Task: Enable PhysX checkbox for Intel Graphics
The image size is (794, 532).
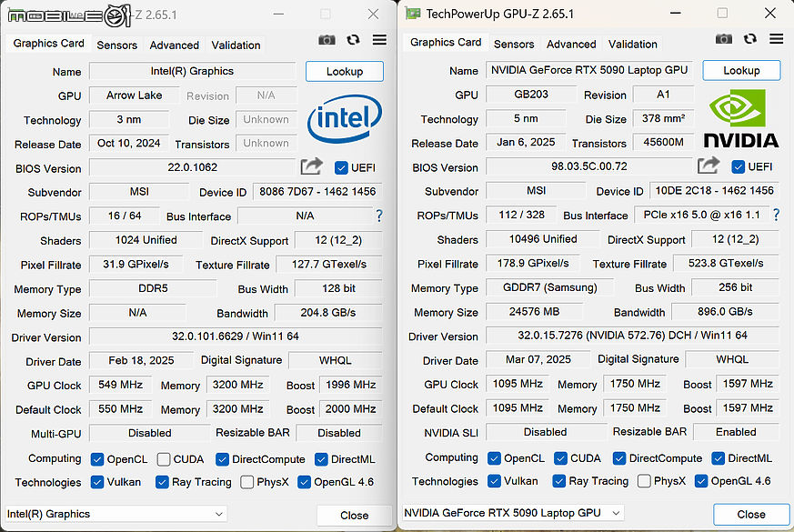Action: 246,482
